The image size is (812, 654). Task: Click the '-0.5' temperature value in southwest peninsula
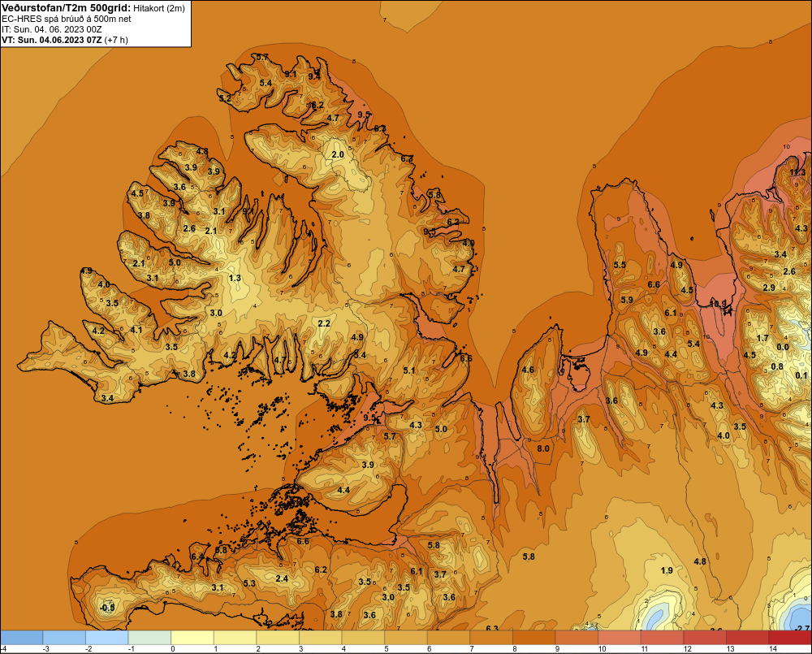(107, 608)
